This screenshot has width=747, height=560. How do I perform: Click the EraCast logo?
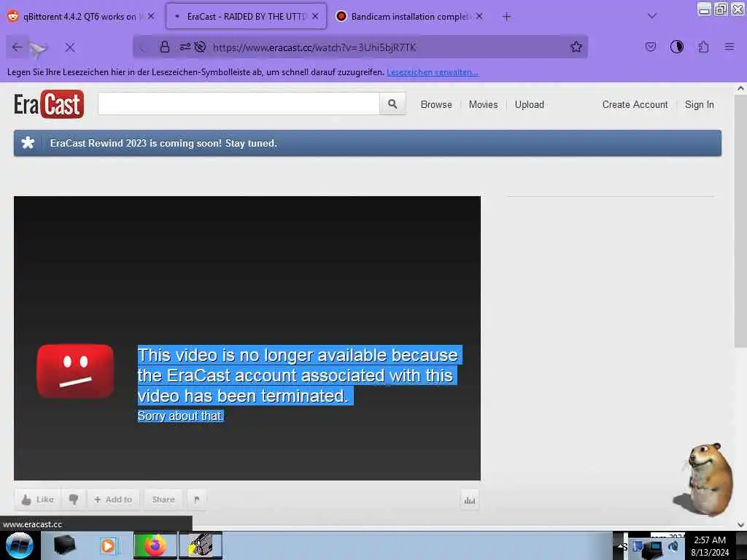[x=49, y=104]
